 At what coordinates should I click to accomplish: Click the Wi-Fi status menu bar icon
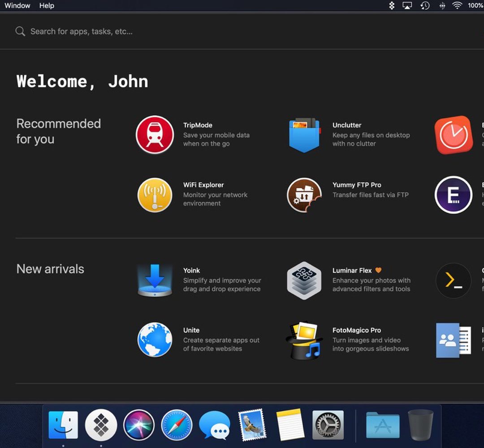(457, 6)
